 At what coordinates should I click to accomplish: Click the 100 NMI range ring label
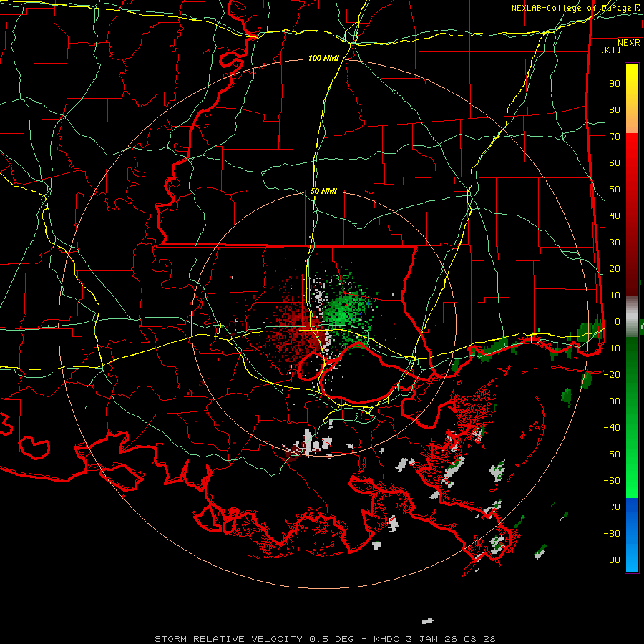pyautogui.click(x=323, y=59)
